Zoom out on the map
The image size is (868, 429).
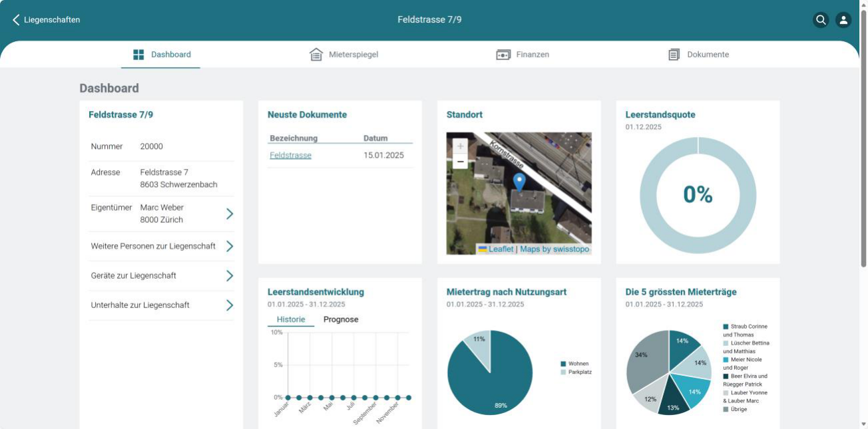click(x=460, y=162)
